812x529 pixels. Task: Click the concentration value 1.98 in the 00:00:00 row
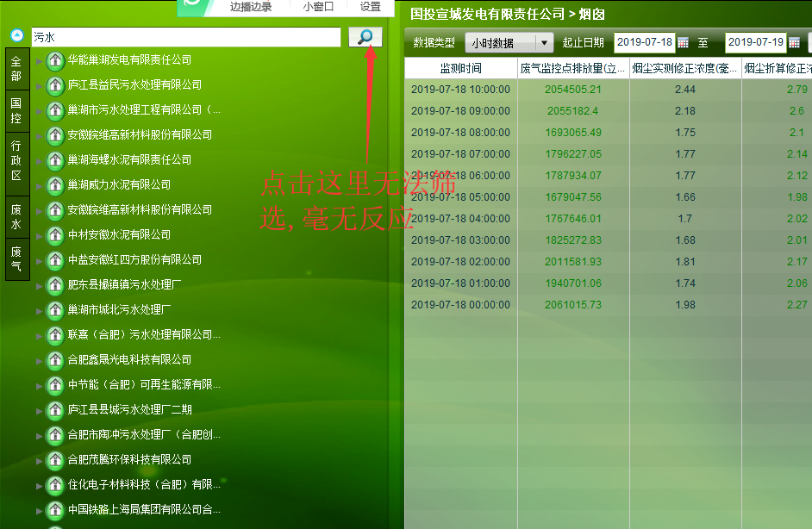(685, 305)
